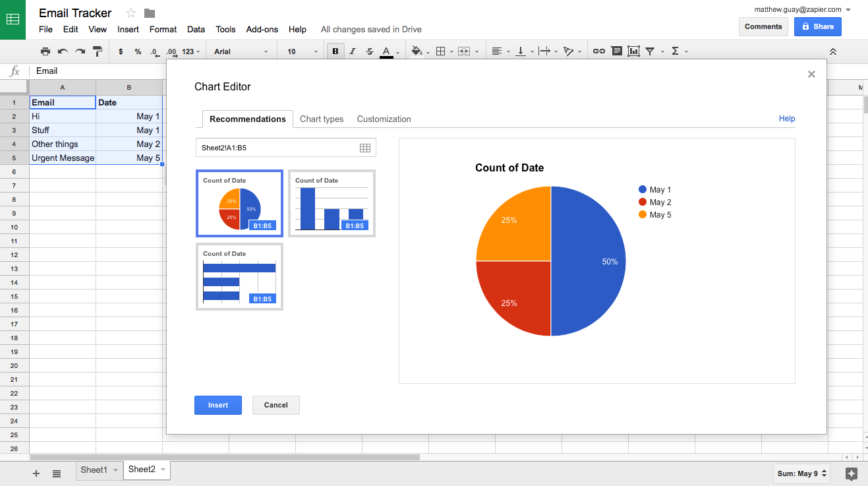Open the text color picker
Image resolution: width=868 pixels, height=486 pixels.
386,51
